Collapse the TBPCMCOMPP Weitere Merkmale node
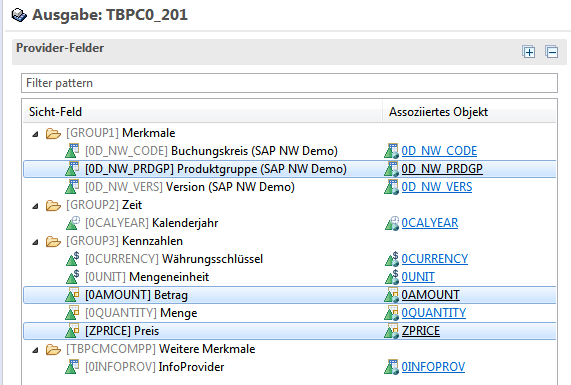The image size is (571, 385). pyautogui.click(x=35, y=350)
